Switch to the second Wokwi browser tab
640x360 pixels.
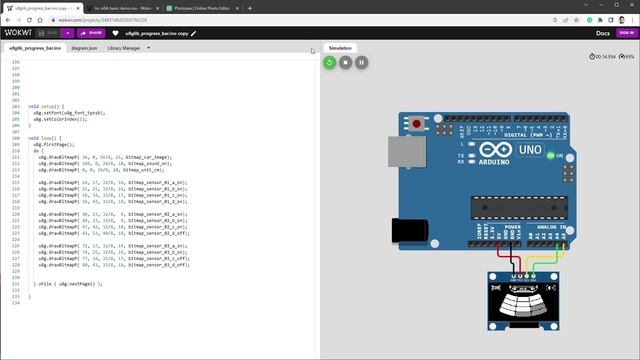(x=122, y=8)
